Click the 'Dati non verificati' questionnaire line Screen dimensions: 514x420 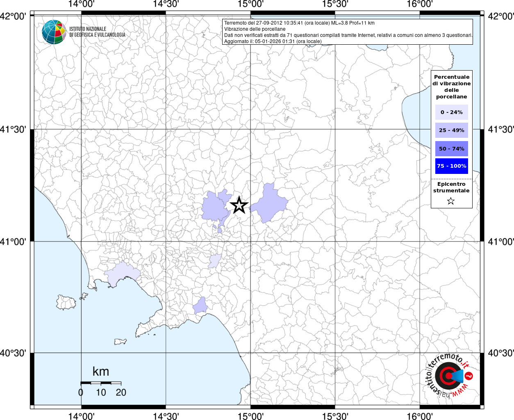348,35
